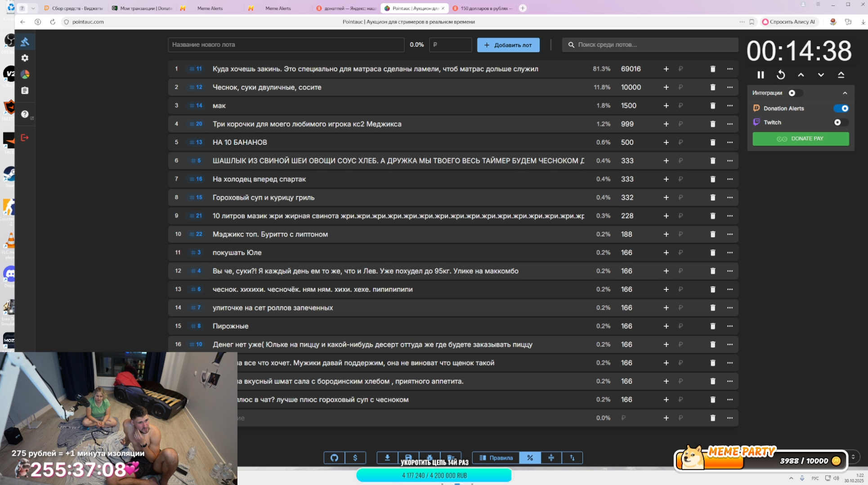Add amount to lot 'покушать Юле'
Image resolution: width=868 pixels, height=485 pixels.
pyautogui.click(x=666, y=253)
